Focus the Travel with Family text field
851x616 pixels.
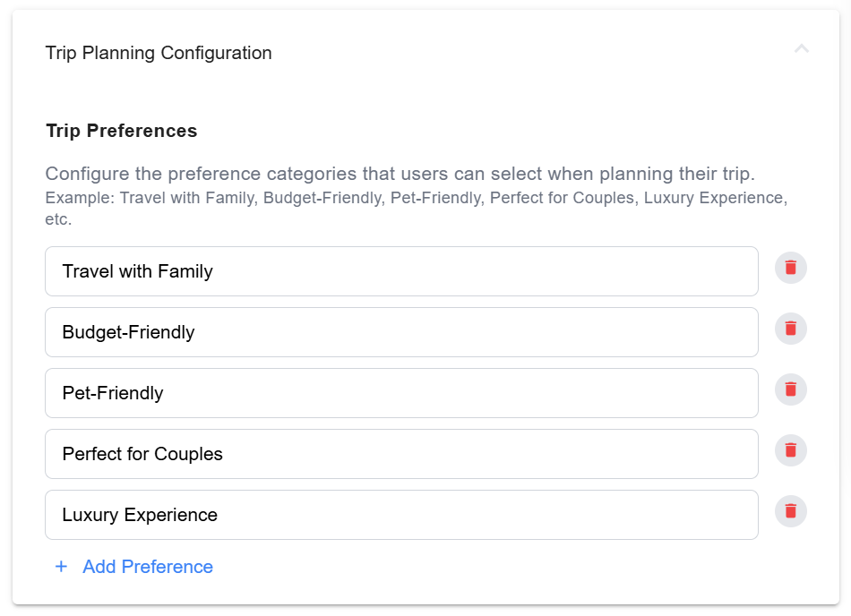(401, 271)
